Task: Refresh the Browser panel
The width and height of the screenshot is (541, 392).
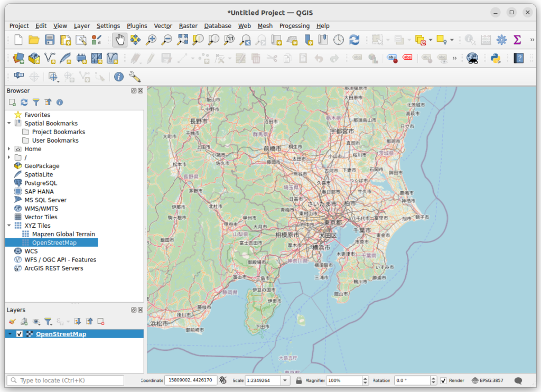Action: [23, 102]
